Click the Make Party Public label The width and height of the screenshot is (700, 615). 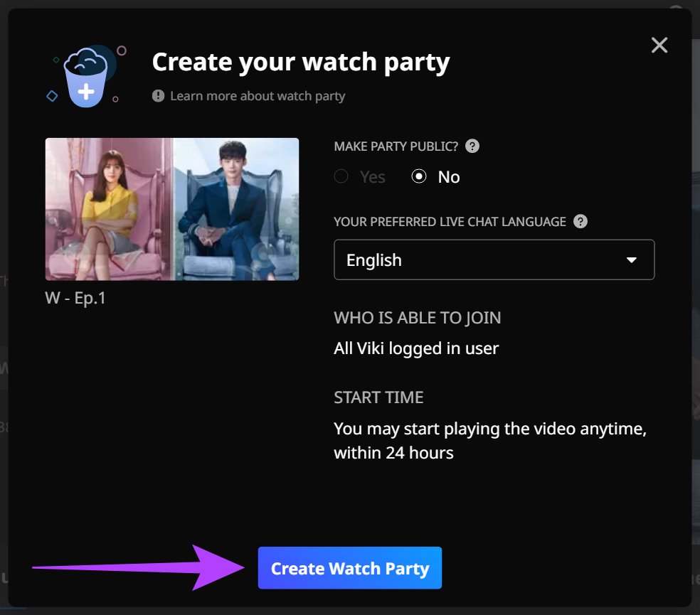[396, 146]
